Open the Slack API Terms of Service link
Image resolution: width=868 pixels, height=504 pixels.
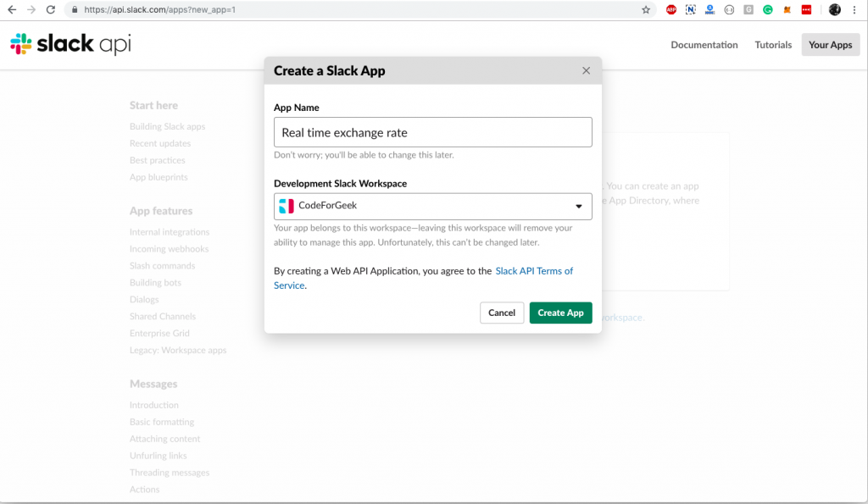click(534, 271)
